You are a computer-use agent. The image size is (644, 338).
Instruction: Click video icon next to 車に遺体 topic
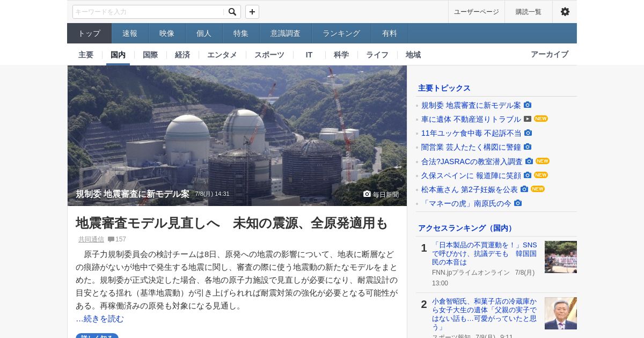528,119
